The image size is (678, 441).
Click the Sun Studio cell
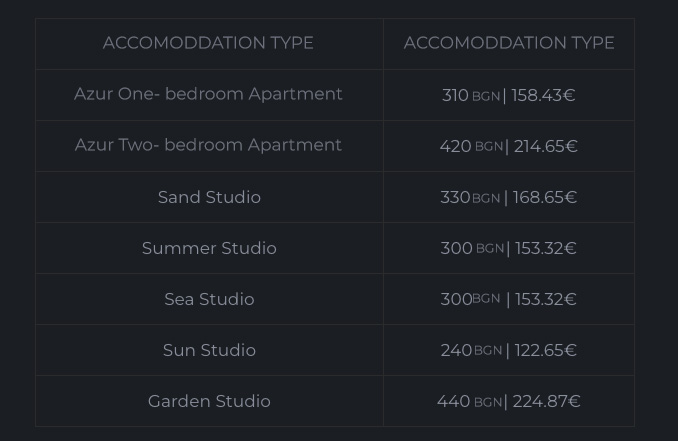click(x=209, y=350)
